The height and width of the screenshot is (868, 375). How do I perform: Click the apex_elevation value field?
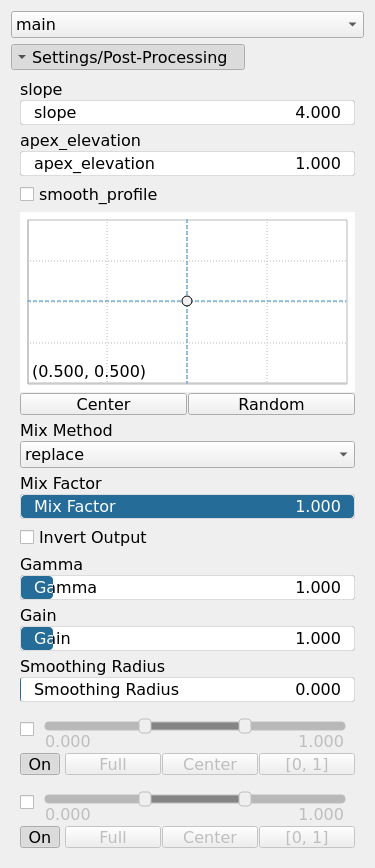point(187,163)
